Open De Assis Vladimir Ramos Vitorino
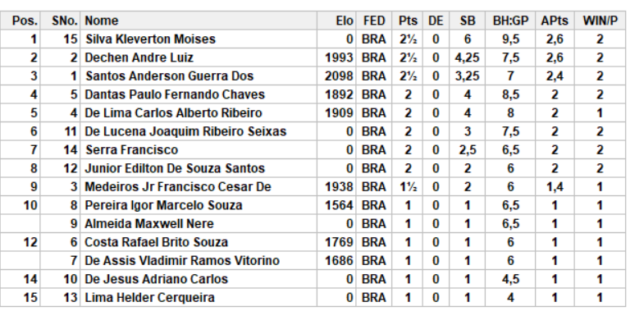 [182, 261]
